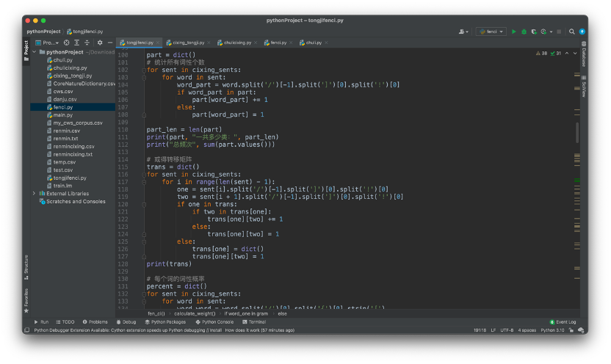Select renmincixing.csv in the project tree

pos(73,146)
